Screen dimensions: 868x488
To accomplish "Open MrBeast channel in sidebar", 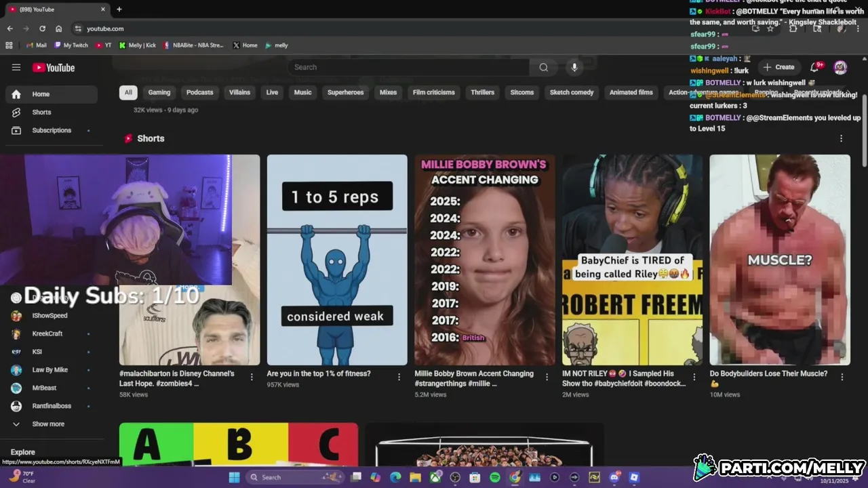I will coord(52,388).
